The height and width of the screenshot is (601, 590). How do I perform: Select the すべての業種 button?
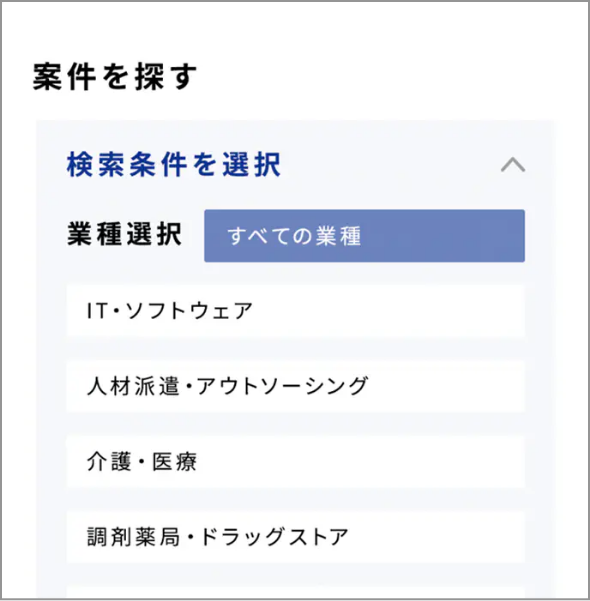pyautogui.click(x=364, y=236)
